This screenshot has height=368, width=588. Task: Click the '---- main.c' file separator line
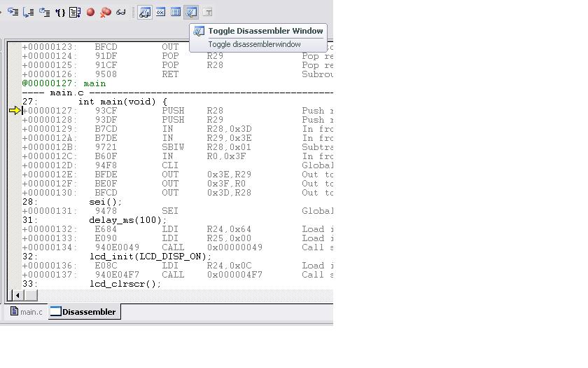point(177,93)
